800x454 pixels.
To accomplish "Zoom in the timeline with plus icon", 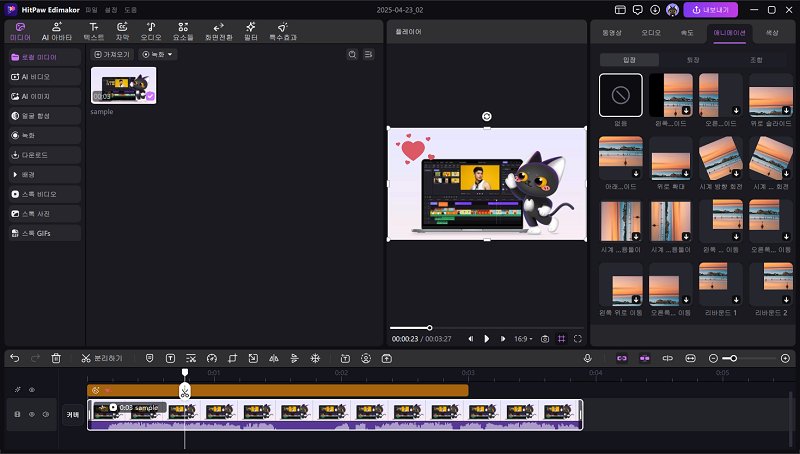I will (x=785, y=359).
